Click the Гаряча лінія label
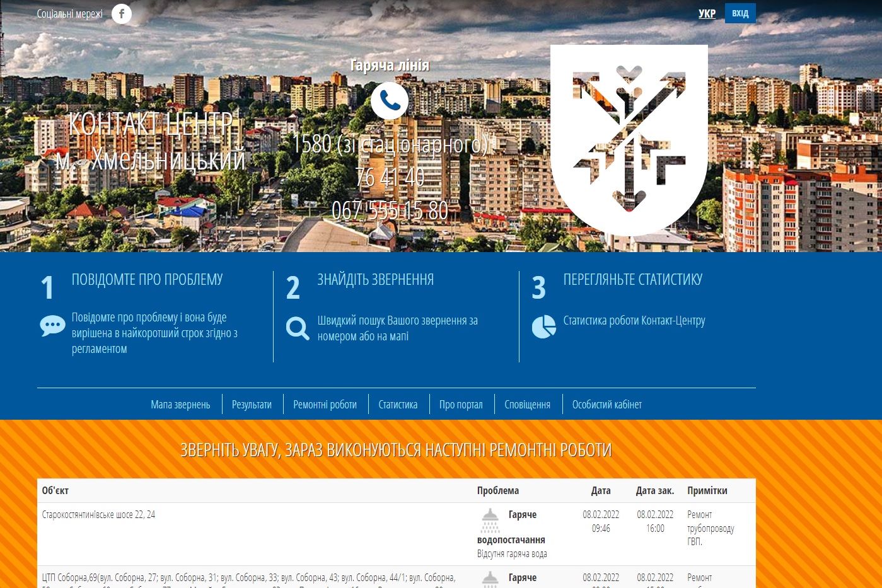Image resolution: width=882 pixels, height=588 pixels. pos(390,66)
